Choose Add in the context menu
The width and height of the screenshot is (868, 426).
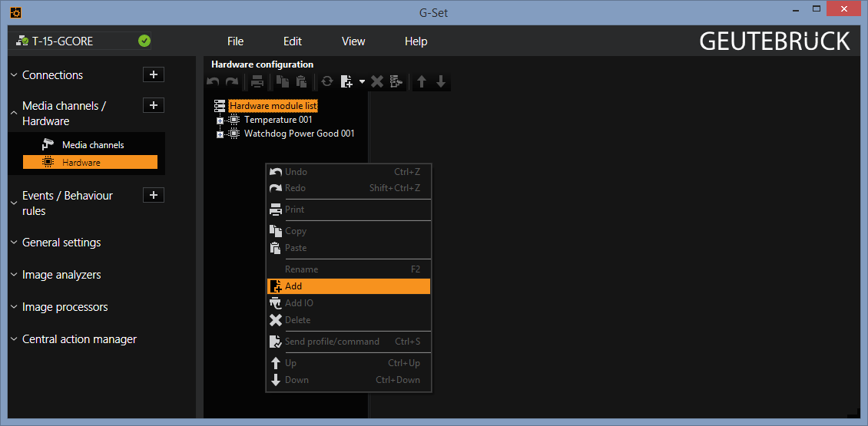pyautogui.click(x=349, y=286)
